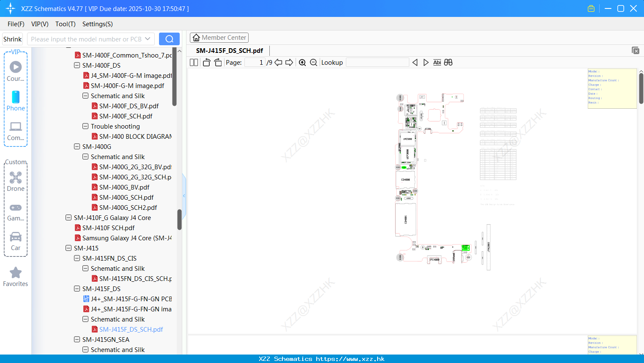Select Drone category in sidebar
The height and width of the screenshot is (363, 644).
tap(16, 181)
